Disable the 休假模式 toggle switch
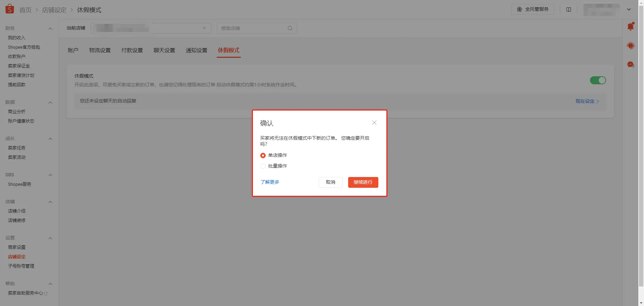The height and width of the screenshot is (306, 644). (x=598, y=80)
